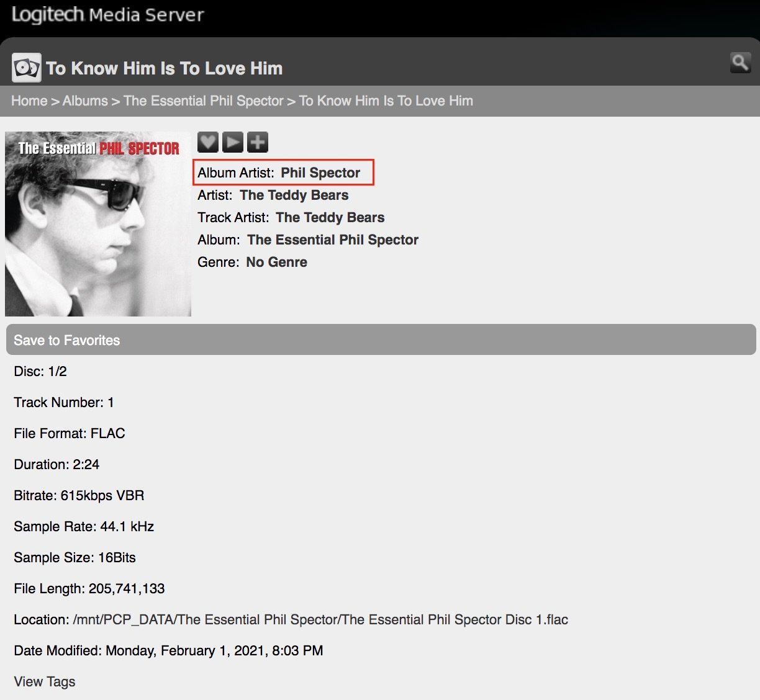Open Albums in breadcrumb
This screenshot has height=700, width=760.
click(85, 101)
